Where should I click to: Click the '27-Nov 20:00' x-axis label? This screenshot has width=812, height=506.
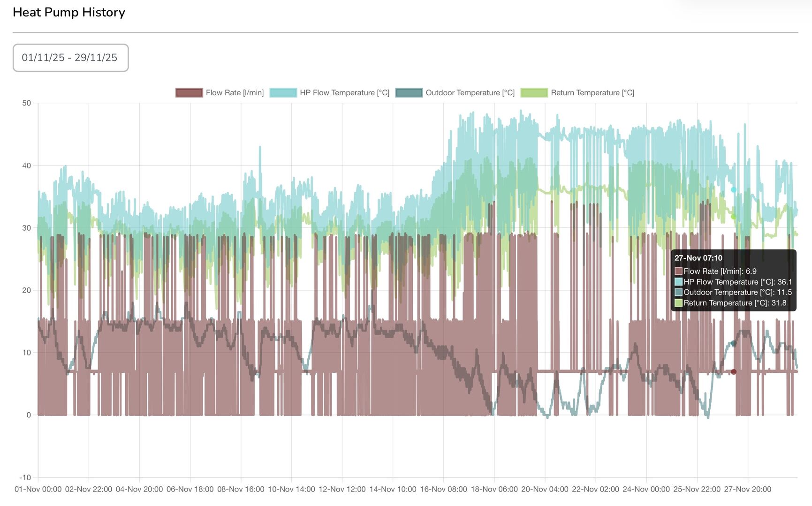(747, 489)
